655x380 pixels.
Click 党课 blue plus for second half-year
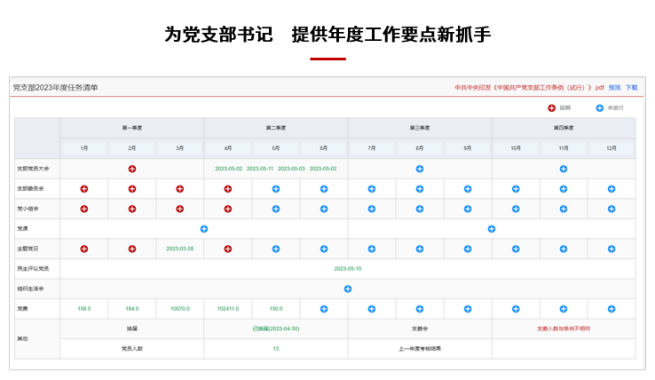(492, 229)
